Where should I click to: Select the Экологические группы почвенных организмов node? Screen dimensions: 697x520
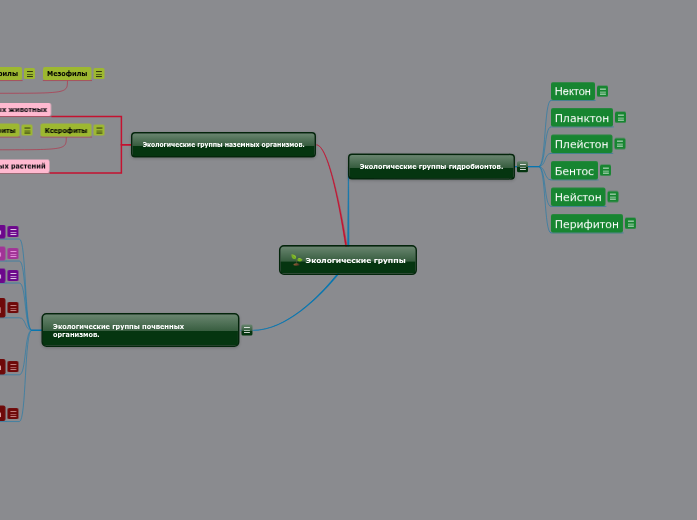click(x=140, y=330)
